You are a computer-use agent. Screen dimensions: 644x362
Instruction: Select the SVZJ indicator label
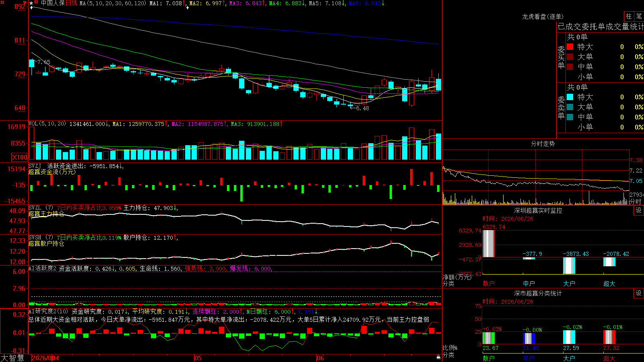tap(35, 166)
